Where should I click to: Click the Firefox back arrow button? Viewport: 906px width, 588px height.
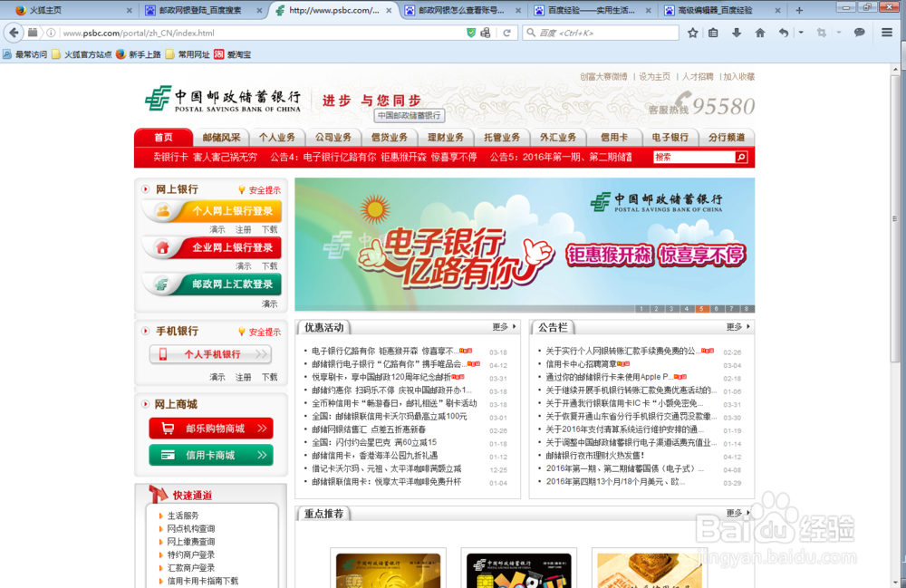[14, 33]
